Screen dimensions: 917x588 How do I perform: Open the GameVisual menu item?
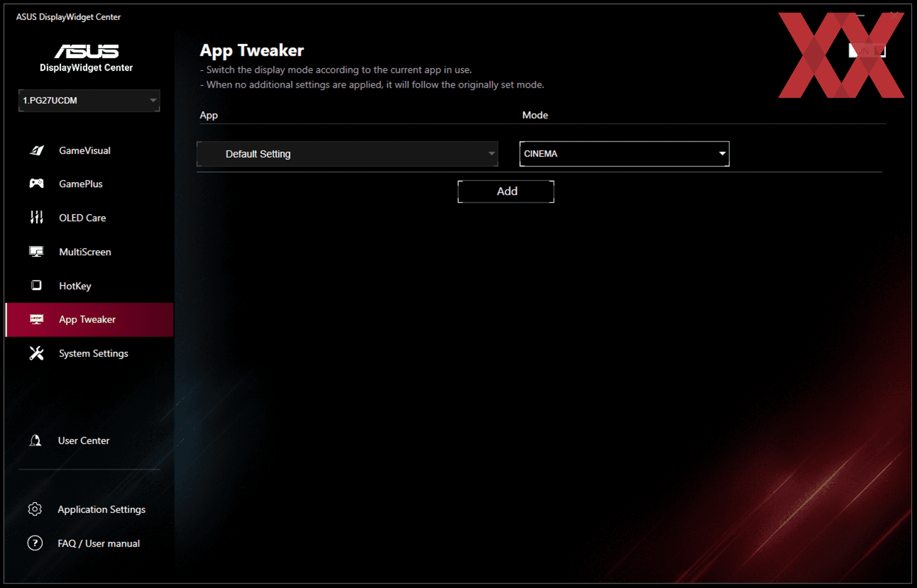pyautogui.click(x=85, y=150)
